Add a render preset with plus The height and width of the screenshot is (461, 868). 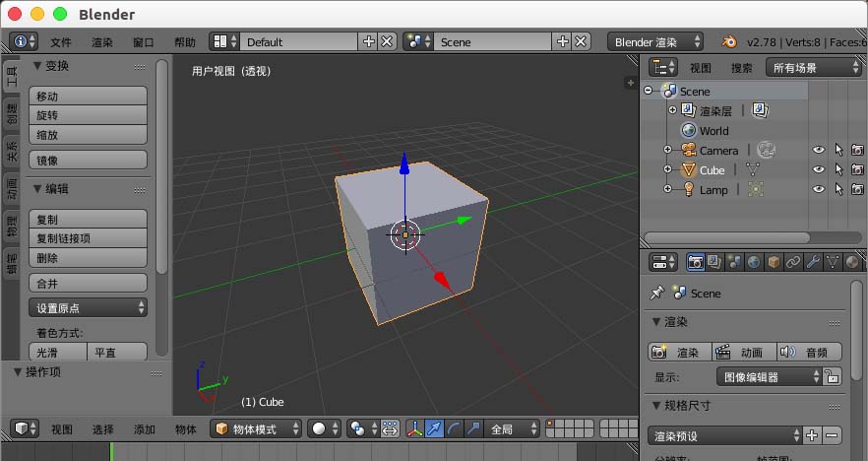[812, 435]
